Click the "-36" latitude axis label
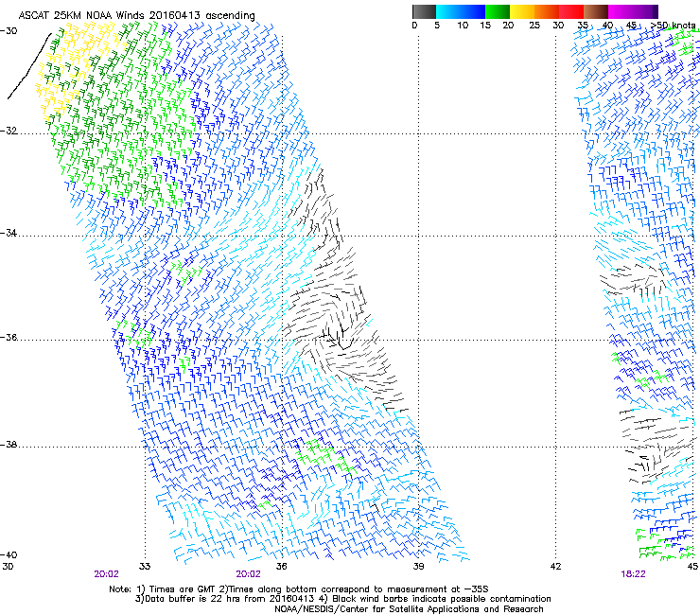700x615 pixels. click(9, 337)
